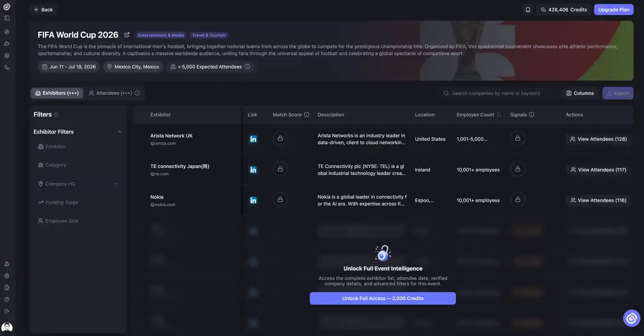Click the Mexico City, Mexico location chip
This screenshot has height=336, width=644.
(133, 67)
